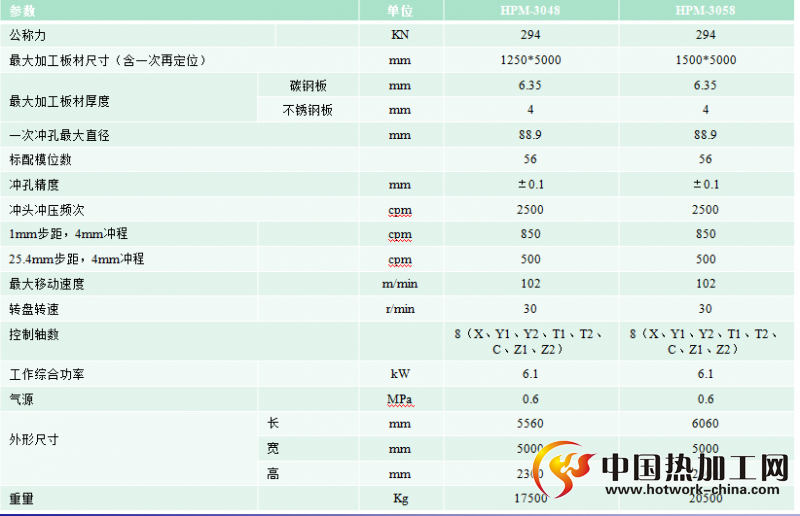Select the 转盘转速 label
Image resolution: width=800 pixels, height=516 pixels.
click(34, 309)
